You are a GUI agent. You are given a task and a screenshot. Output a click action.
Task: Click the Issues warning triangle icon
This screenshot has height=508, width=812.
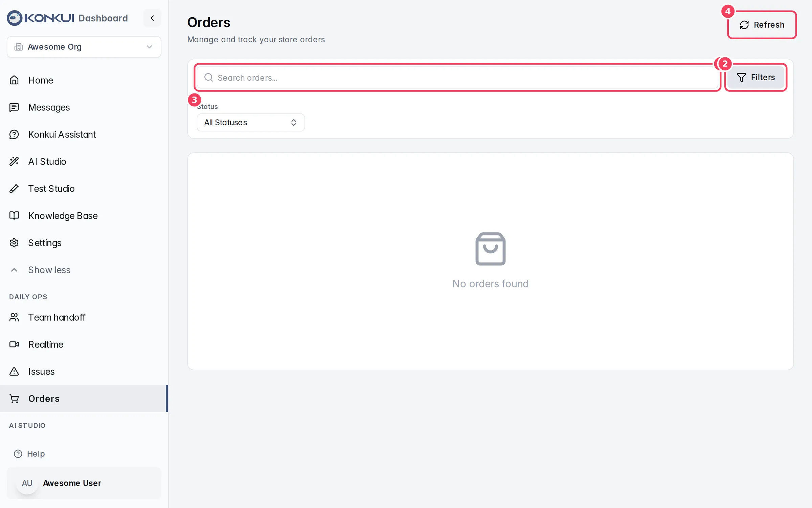14,372
